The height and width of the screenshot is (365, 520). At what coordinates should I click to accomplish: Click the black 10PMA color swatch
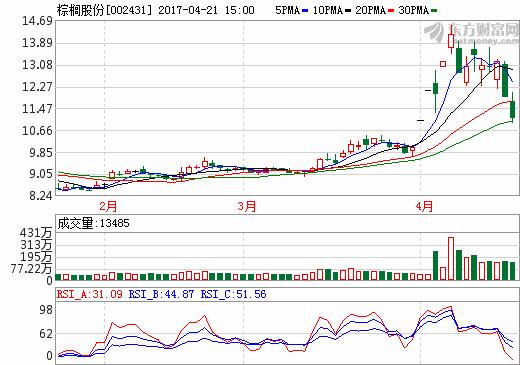pyautogui.click(x=348, y=11)
